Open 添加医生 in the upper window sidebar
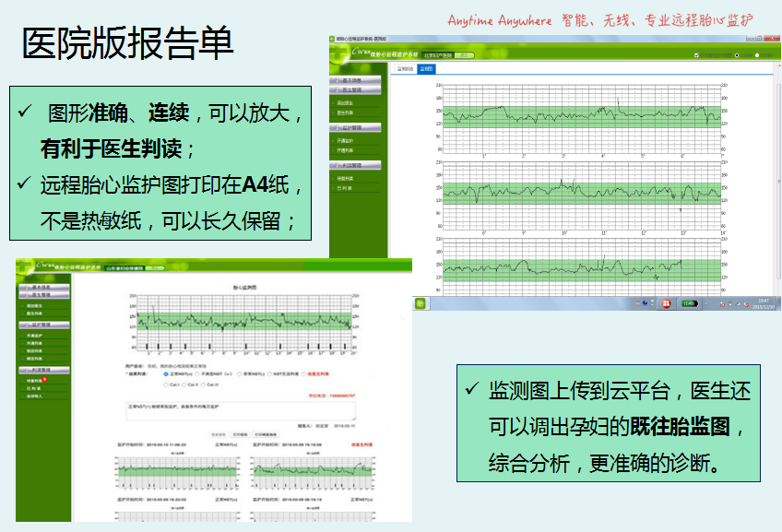This screenshot has width=782, height=532. 345,102
